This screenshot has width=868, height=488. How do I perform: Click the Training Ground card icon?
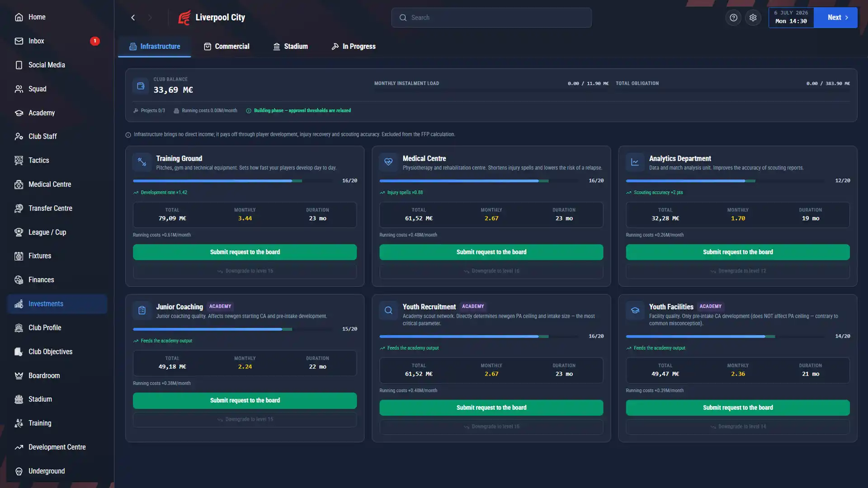click(142, 162)
